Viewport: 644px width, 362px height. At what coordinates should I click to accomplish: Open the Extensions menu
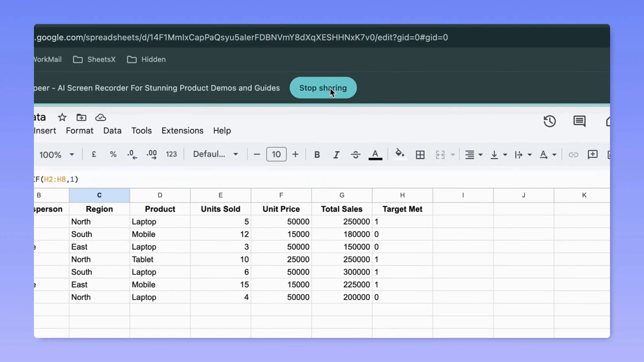coord(182,130)
